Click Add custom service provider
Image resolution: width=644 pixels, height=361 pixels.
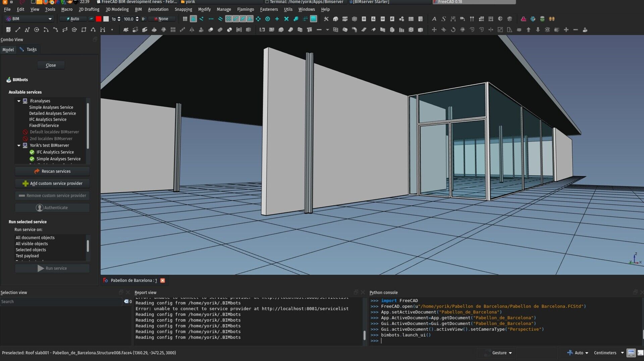coord(52,184)
